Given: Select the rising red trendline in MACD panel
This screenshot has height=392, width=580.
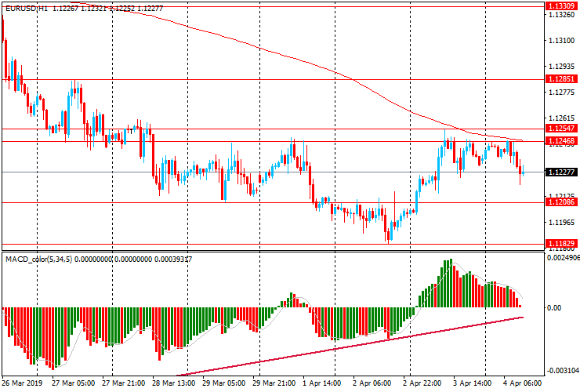Looking at the screenshot, I should (x=350, y=346).
